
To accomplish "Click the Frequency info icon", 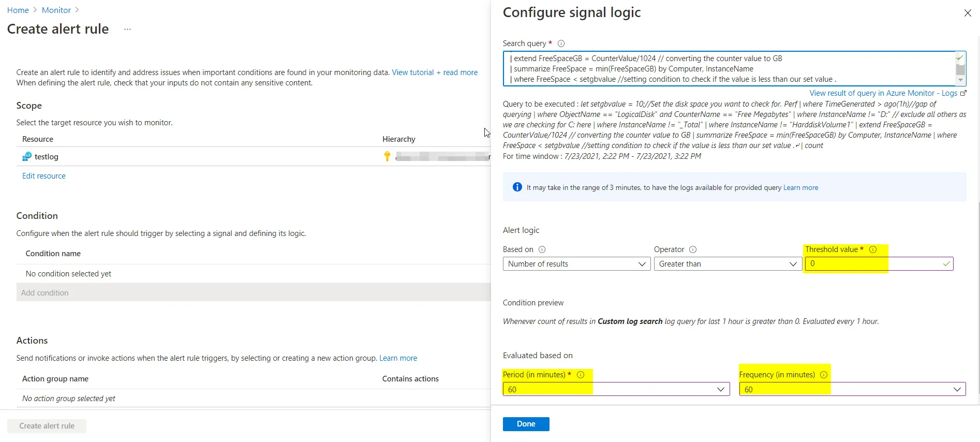I will [824, 375].
